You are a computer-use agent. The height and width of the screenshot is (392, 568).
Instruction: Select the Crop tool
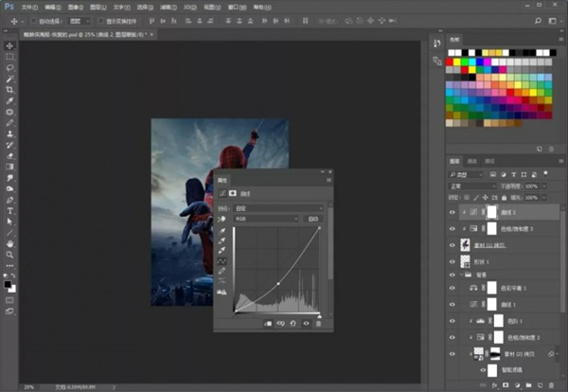point(10,89)
